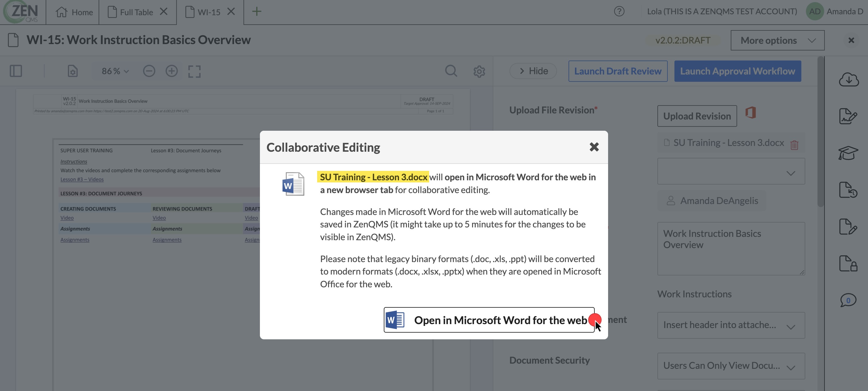The width and height of the screenshot is (868, 391).
Task: Click the AD user avatar
Action: point(814,12)
